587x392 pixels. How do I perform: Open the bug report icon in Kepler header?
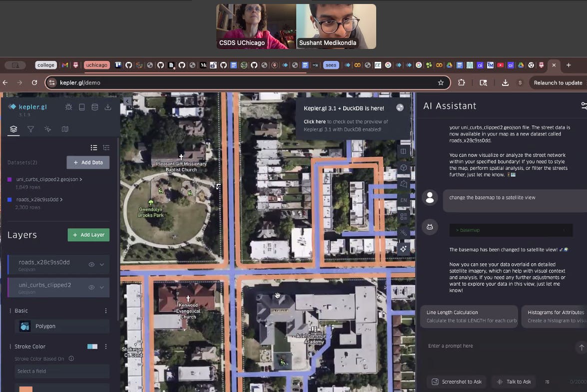(68, 107)
